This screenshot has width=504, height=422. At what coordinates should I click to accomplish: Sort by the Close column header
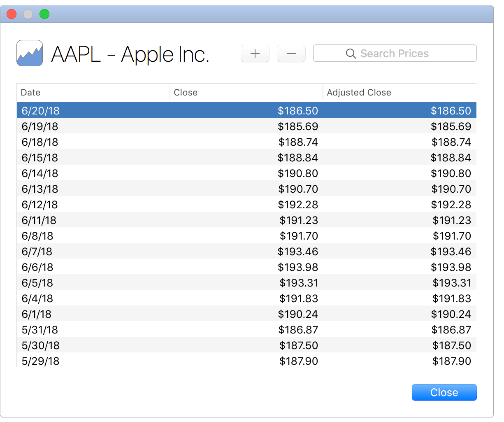point(246,93)
